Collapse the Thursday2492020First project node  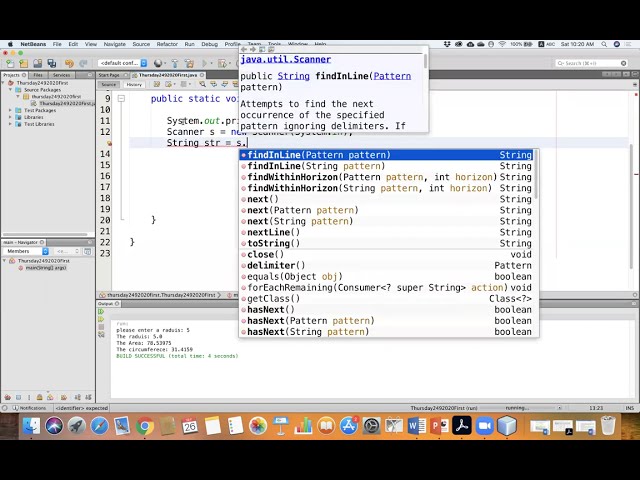(4, 83)
